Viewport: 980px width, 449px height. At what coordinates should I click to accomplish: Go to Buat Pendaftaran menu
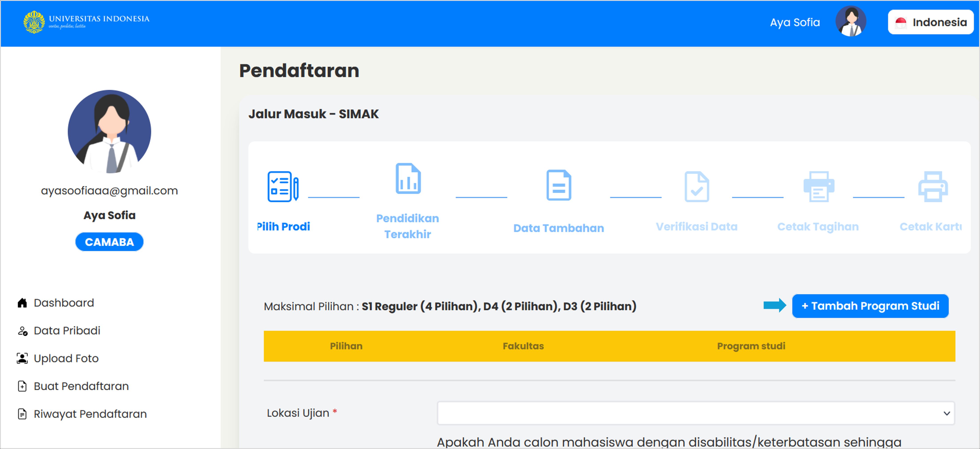81,386
